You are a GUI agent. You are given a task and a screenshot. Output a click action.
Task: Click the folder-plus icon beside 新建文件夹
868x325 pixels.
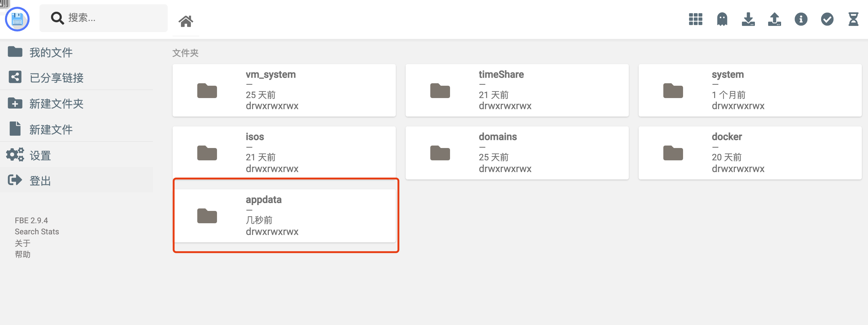tap(15, 103)
